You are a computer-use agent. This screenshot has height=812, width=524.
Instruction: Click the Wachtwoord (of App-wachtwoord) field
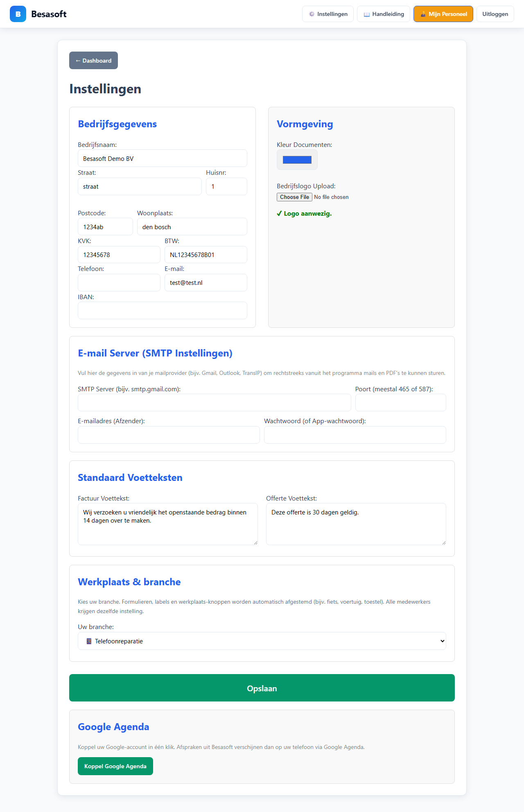355,435
